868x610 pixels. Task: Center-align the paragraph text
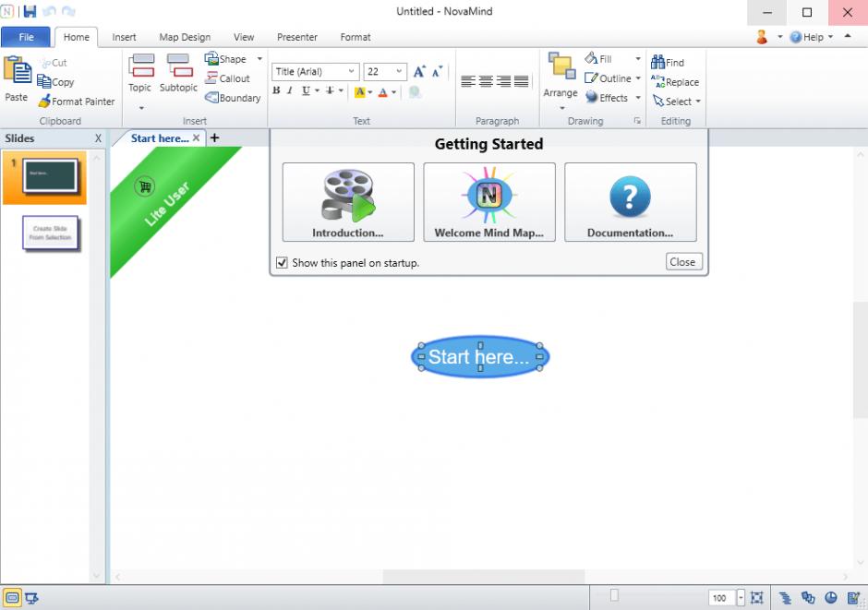[x=486, y=81]
